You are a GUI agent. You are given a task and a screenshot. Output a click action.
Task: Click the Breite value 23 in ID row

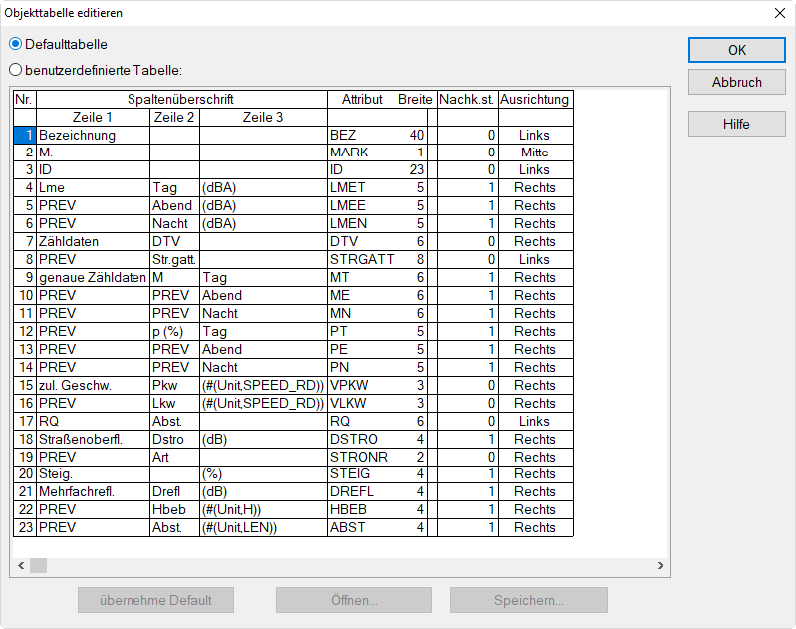click(x=417, y=170)
